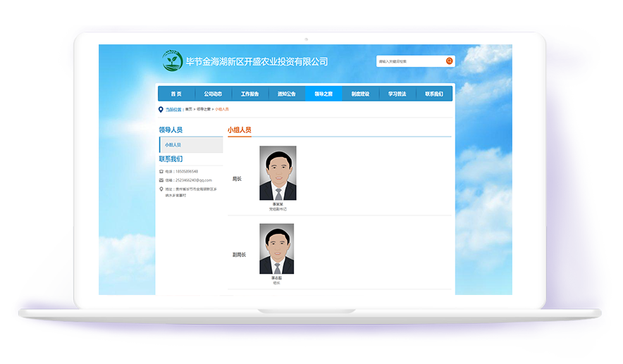Open the 首页 navigation tab
This screenshot has width=623, height=364.
coord(176,94)
